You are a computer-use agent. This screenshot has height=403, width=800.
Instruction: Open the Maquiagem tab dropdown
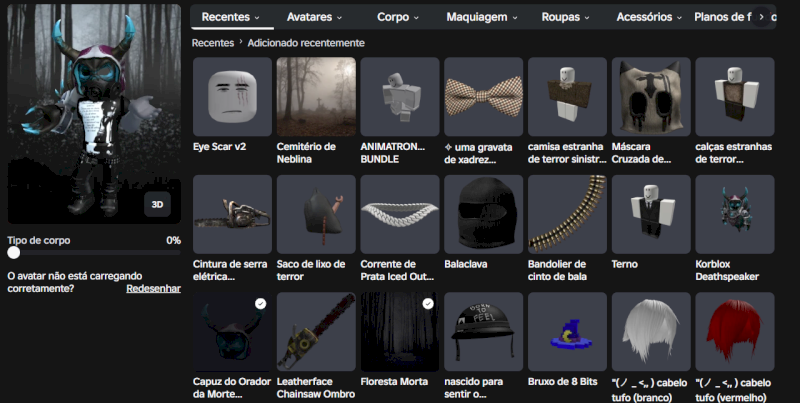pos(482,17)
